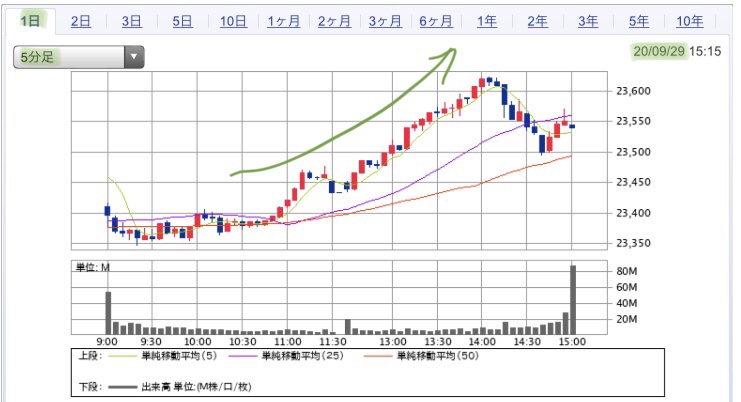Click the 20/09/29 date label
Image resolution: width=741 pixels, height=402 pixels.
[x=659, y=51]
